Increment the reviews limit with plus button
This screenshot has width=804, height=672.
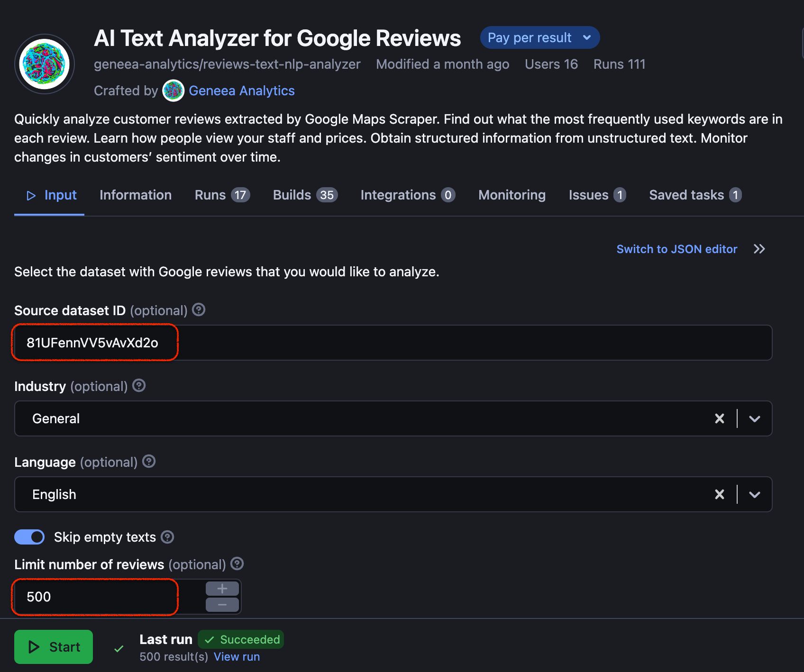(x=221, y=588)
